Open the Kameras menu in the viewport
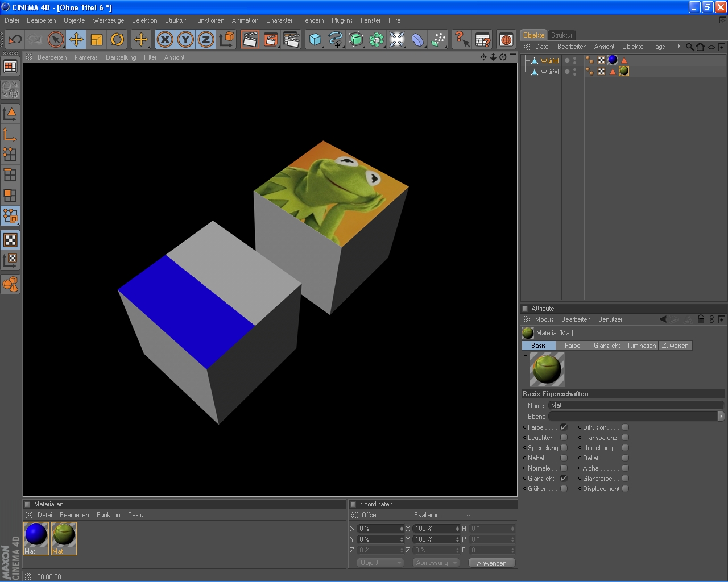728x582 pixels. pyautogui.click(x=86, y=57)
